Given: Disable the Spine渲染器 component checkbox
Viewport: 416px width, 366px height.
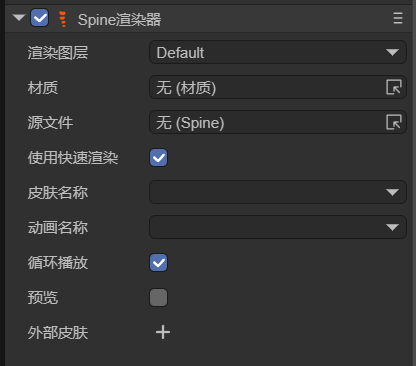Looking at the screenshot, I should click(x=40, y=18).
